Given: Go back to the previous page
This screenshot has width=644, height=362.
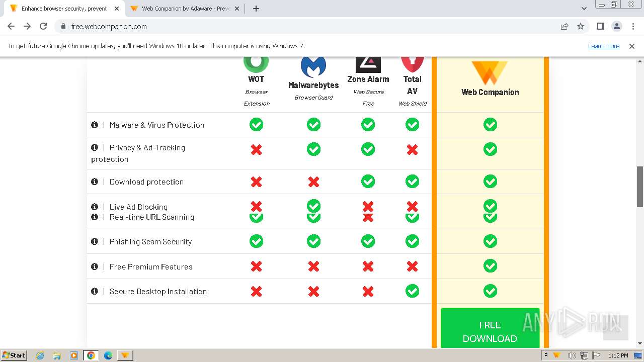Looking at the screenshot, I should (11, 26).
